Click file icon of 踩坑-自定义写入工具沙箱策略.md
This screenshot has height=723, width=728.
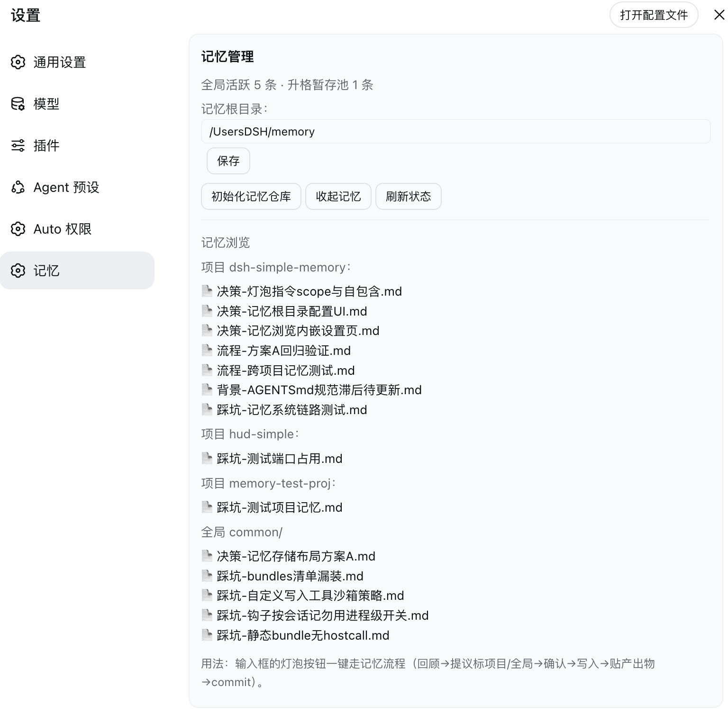pos(207,595)
